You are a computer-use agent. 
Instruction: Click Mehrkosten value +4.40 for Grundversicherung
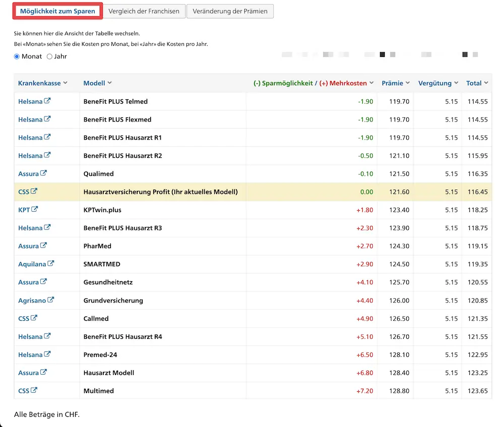point(365,300)
